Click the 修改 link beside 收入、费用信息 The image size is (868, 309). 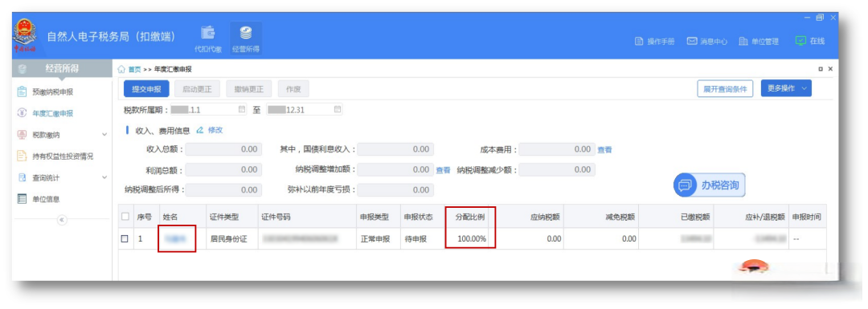215,131
